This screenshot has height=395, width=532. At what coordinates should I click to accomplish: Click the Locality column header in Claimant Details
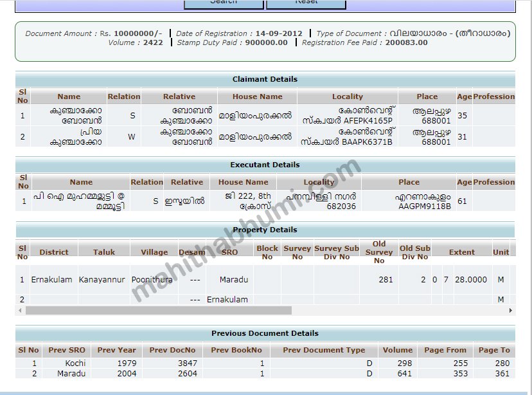pyautogui.click(x=348, y=96)
